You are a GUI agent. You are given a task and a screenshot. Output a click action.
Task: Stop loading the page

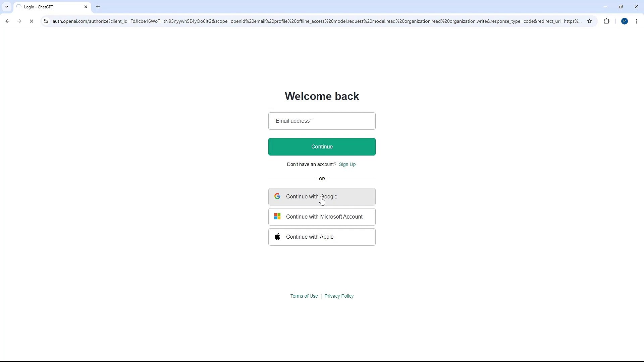[x=32, y=21]
